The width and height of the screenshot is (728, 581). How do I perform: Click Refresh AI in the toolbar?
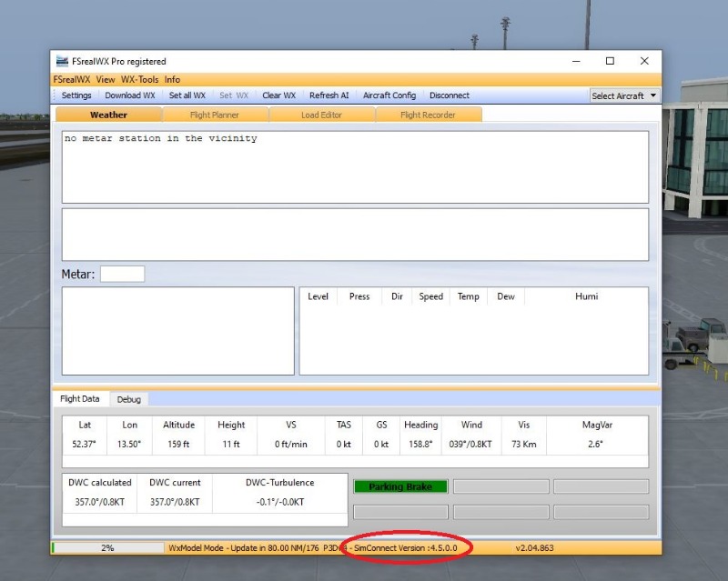(329, 95)
